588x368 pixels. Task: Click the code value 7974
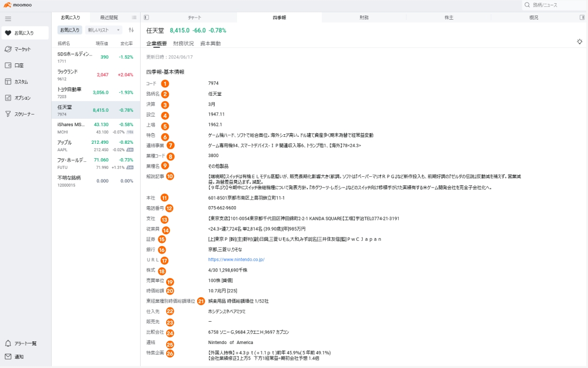tap(214, 83)
